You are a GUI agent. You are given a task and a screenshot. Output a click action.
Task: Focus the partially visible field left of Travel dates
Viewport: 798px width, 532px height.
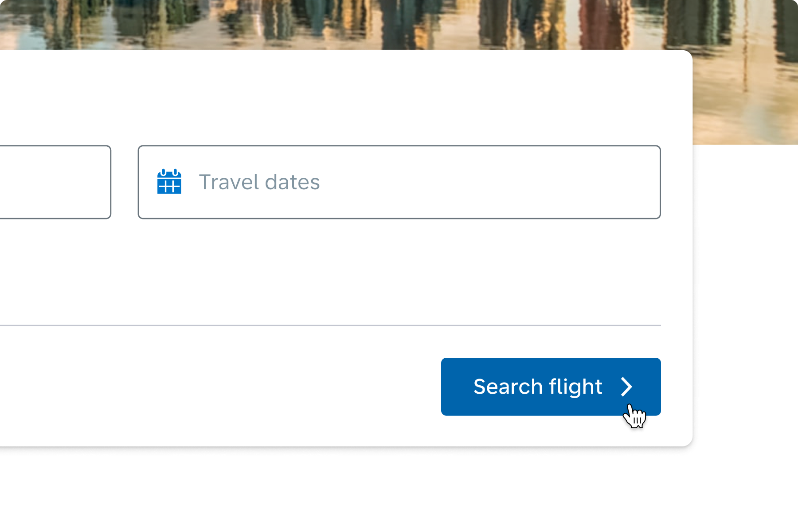pyautogui.click(x=55, y=182)
